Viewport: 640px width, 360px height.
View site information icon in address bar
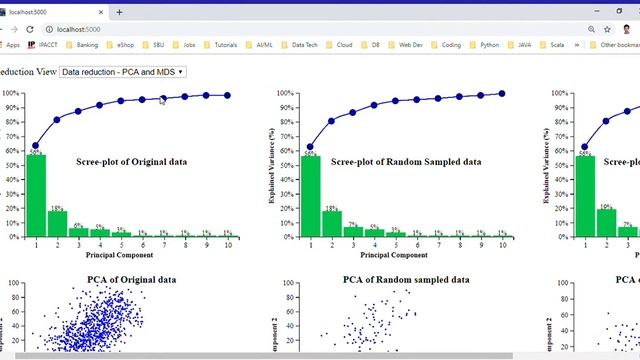(x=49, y=29)
